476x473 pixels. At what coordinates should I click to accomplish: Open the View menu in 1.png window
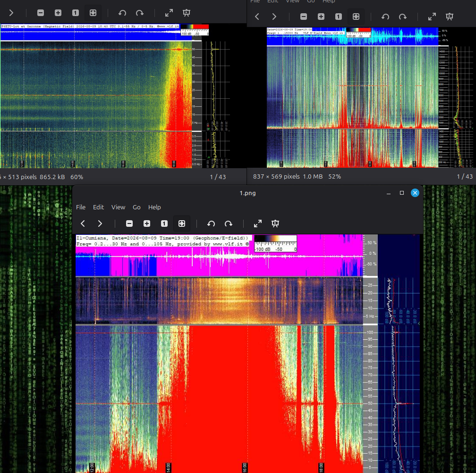tap(118, 207)
